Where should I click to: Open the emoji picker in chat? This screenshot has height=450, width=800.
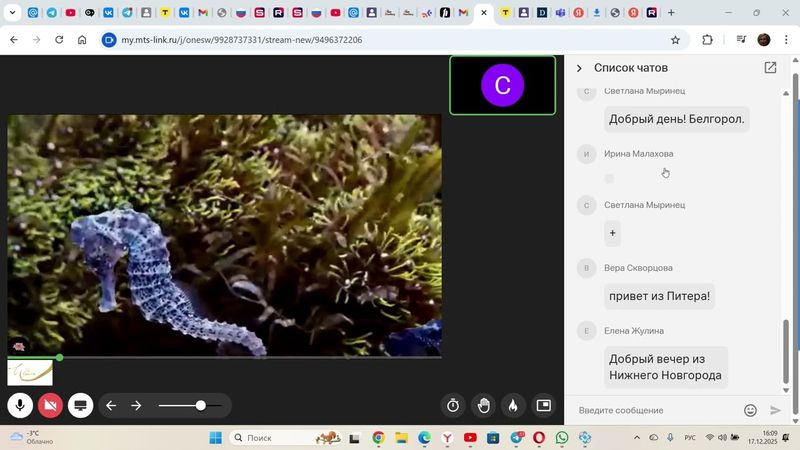pos(750,410)
